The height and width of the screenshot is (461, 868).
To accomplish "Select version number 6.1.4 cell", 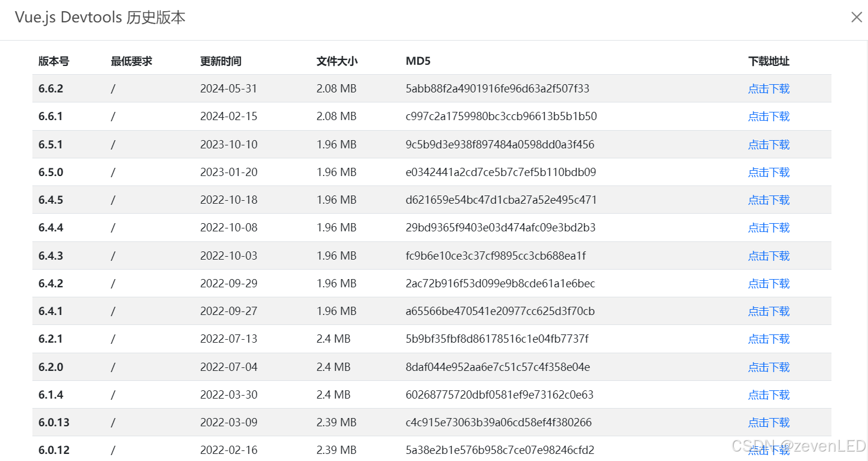I will (x=51, y=395).
